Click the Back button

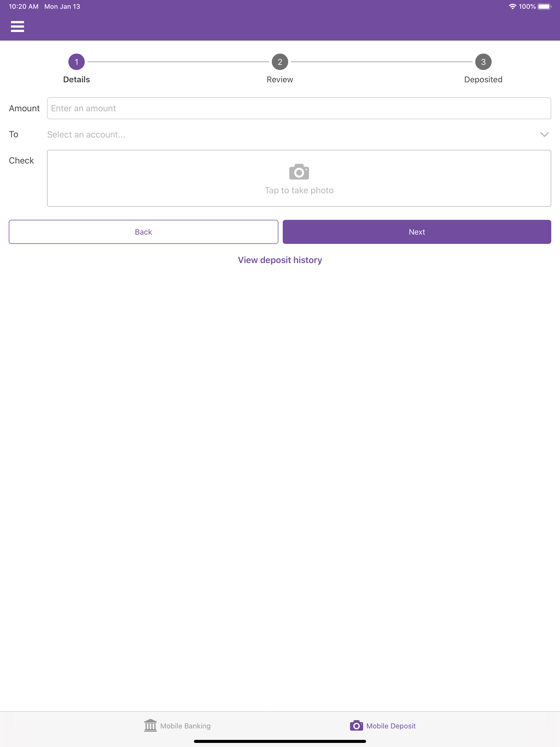point(144,232)
